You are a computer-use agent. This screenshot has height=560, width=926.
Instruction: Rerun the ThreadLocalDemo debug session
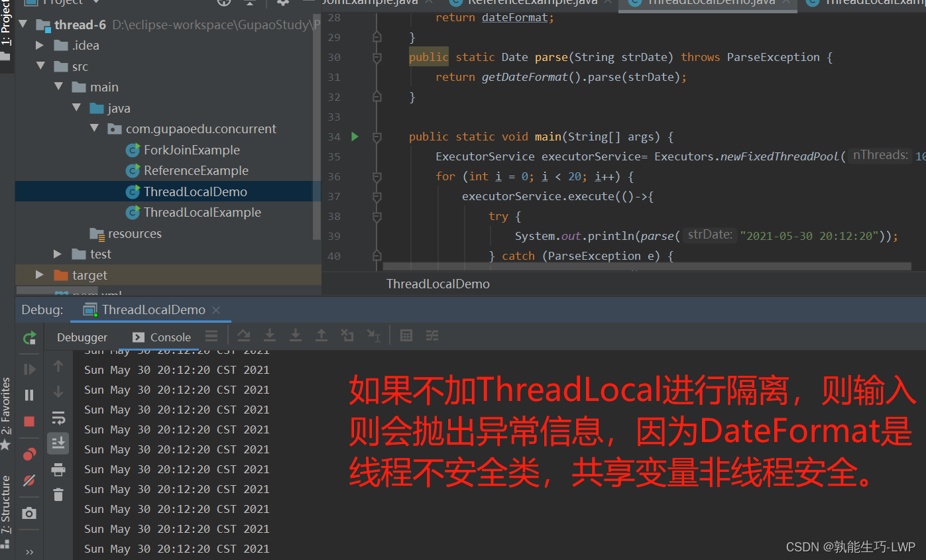click(29, 338)
